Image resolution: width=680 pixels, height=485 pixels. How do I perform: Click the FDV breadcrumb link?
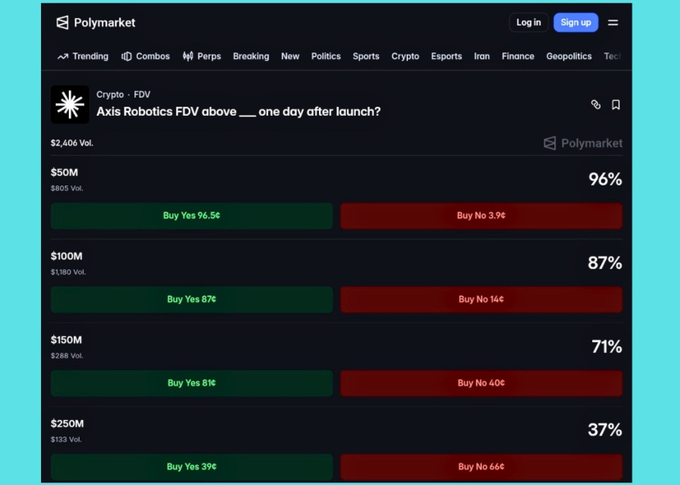tap(142, 95)
